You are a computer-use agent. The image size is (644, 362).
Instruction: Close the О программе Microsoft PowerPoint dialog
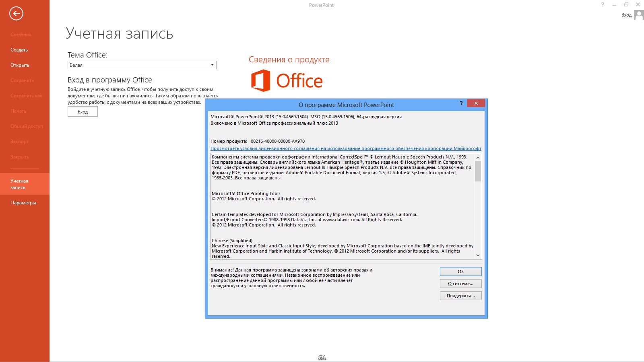click(476, 103)
